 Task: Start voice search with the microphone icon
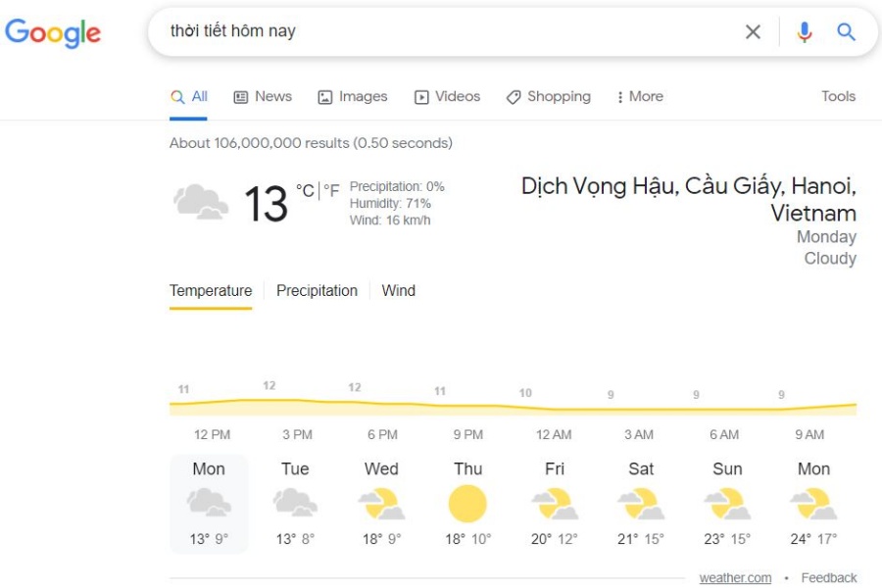(805, 31)
